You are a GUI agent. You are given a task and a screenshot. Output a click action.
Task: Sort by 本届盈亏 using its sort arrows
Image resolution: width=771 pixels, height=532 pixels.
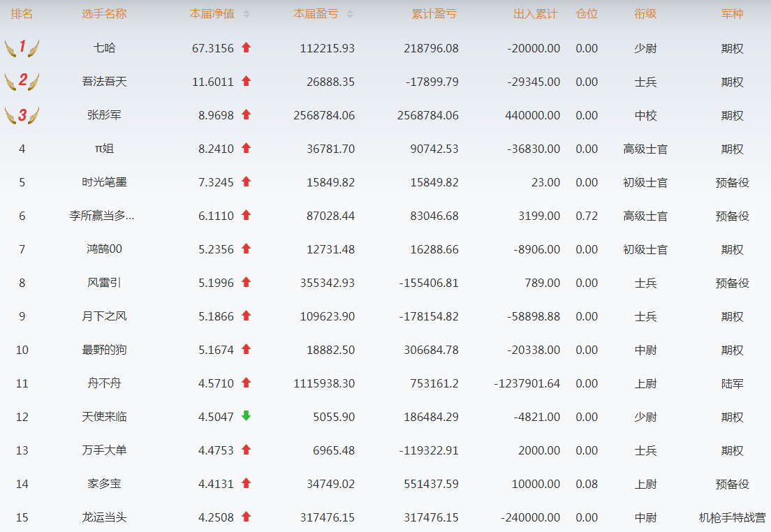350,14
